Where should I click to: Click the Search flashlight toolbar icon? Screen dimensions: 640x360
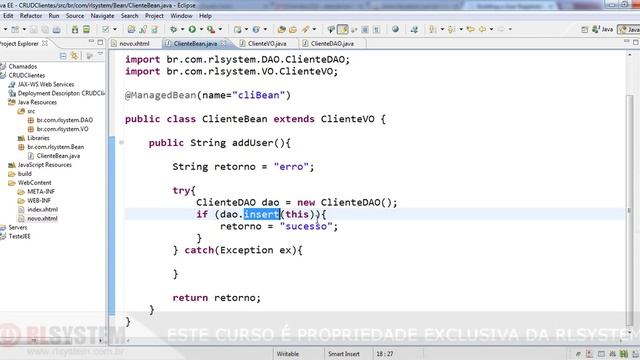pyautogui.click(x=305, y=29)
